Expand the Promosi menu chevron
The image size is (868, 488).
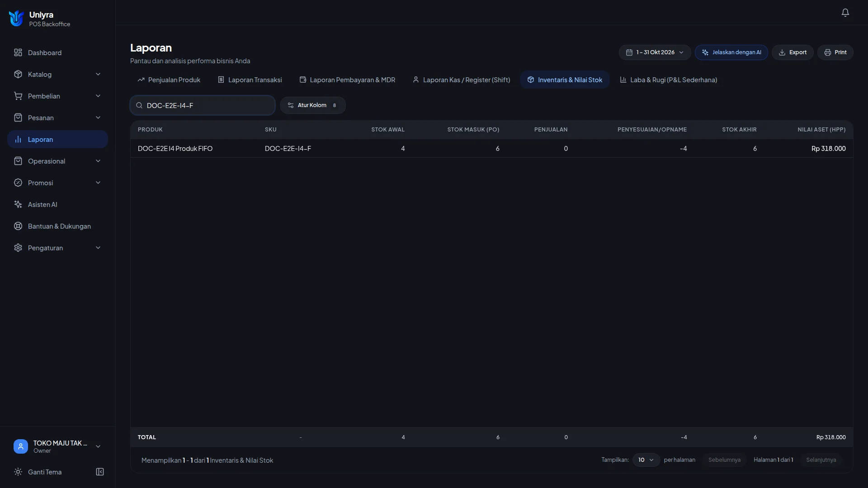[98, 183]
